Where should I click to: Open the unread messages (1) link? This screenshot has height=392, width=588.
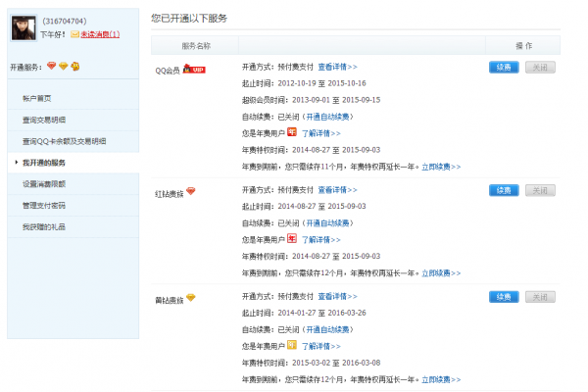pyautogui.click(x=100, y=34)
